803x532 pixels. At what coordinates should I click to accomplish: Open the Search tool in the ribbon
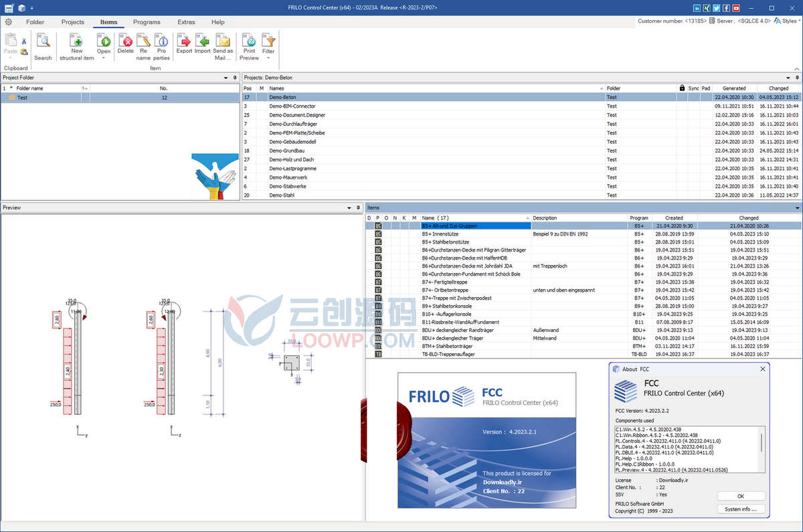(43, 47)
